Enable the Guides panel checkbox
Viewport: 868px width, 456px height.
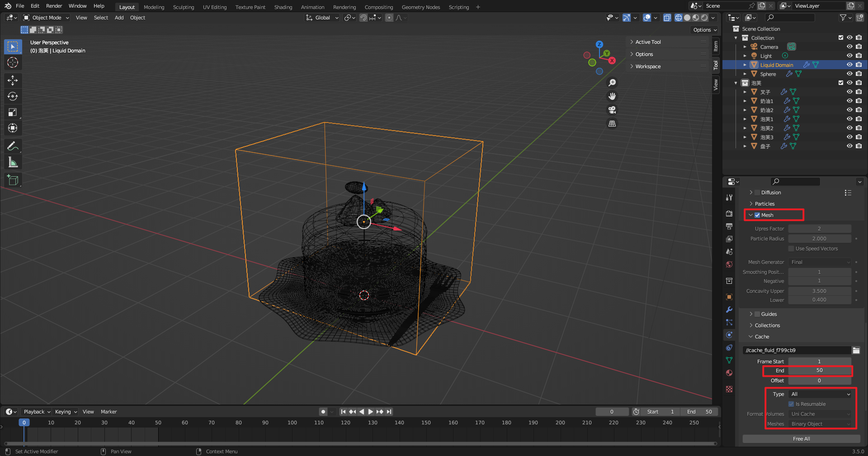tap(757, 314)
